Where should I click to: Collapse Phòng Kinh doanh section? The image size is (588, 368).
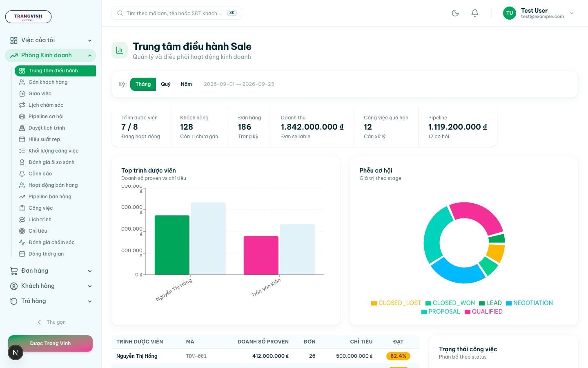coord(51,55)
